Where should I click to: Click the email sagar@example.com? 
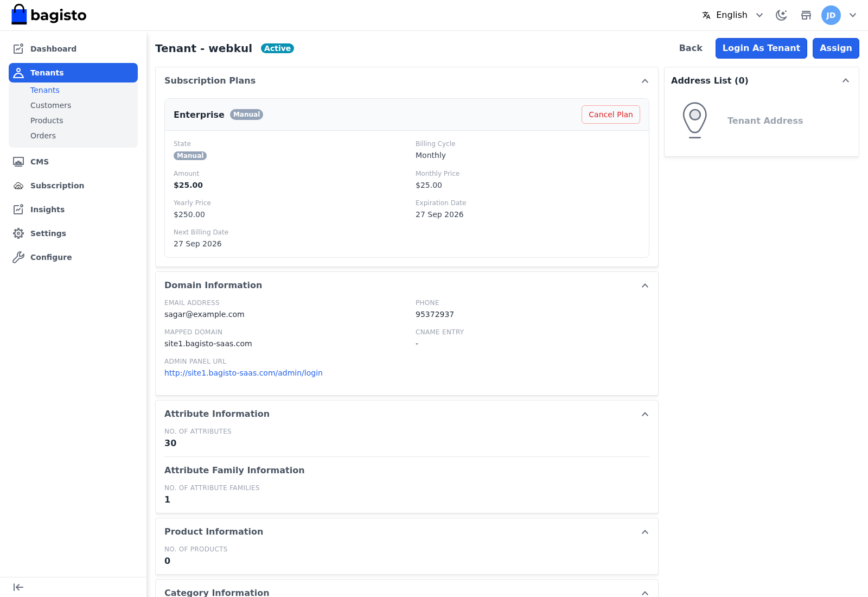point(205,314)
